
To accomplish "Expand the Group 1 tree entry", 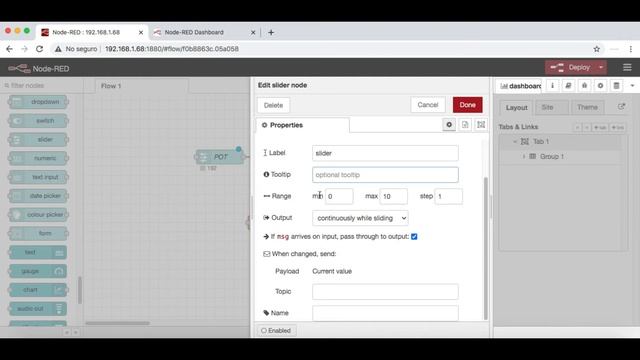I will coord(524,157).
